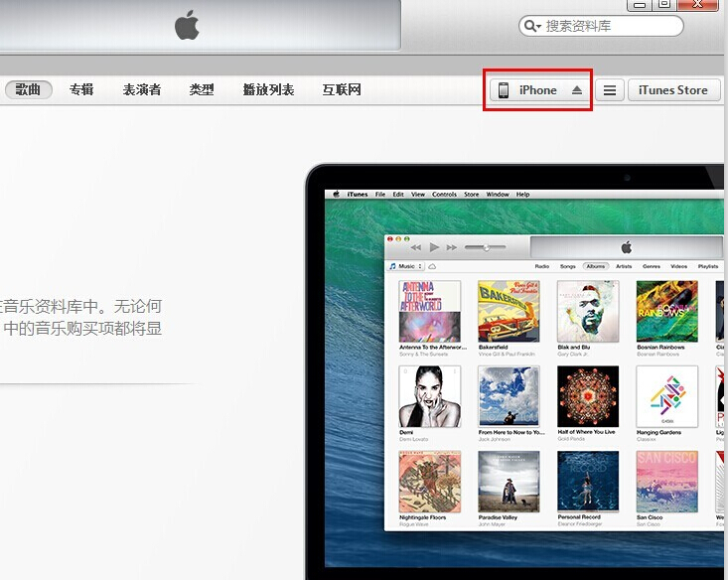The image size is (728, 580).
Task: Open the 类型 tab
Action: pos(202,89)
